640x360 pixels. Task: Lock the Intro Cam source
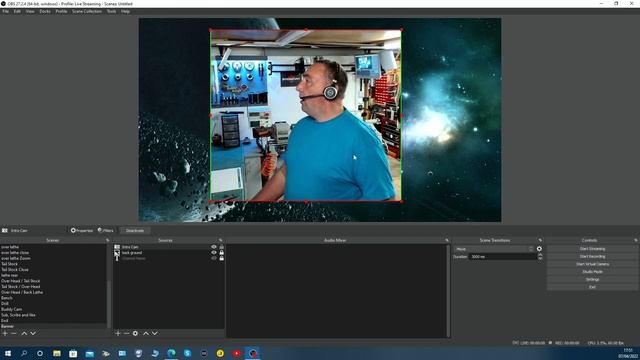tap(222, 247)
